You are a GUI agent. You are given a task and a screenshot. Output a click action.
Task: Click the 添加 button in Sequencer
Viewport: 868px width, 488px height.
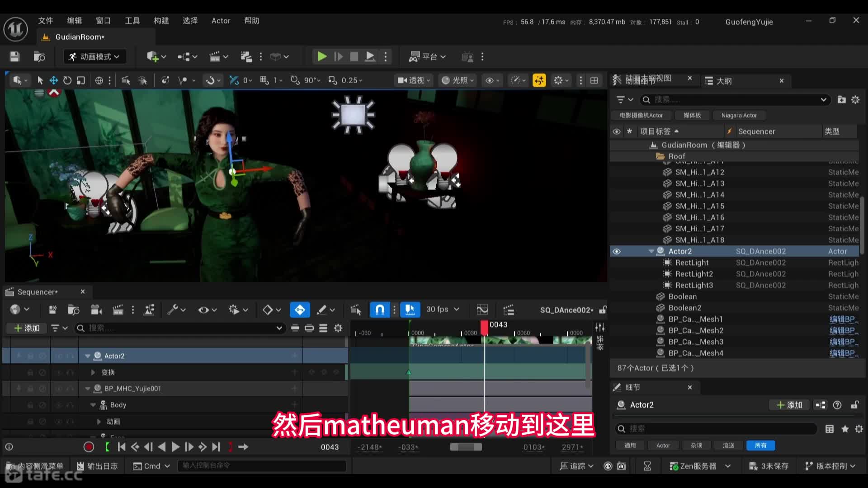(x=26, y=328)
